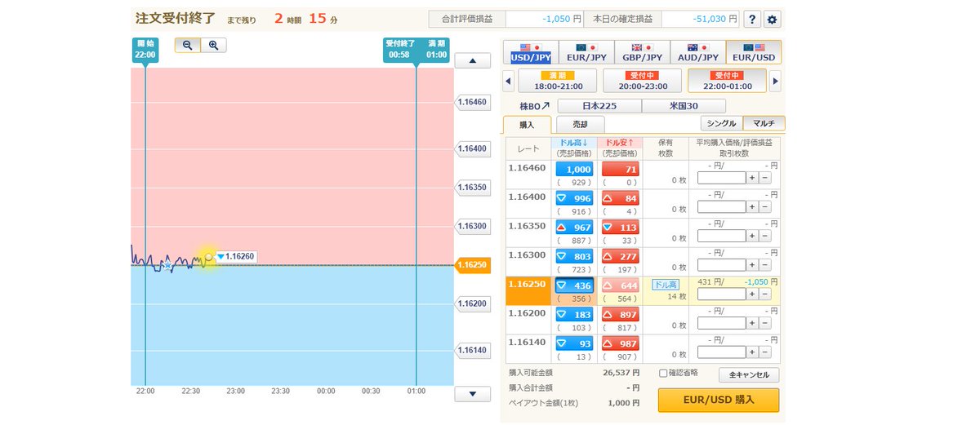Click the 開始 22:00 start marker

[x=145, y=49]
